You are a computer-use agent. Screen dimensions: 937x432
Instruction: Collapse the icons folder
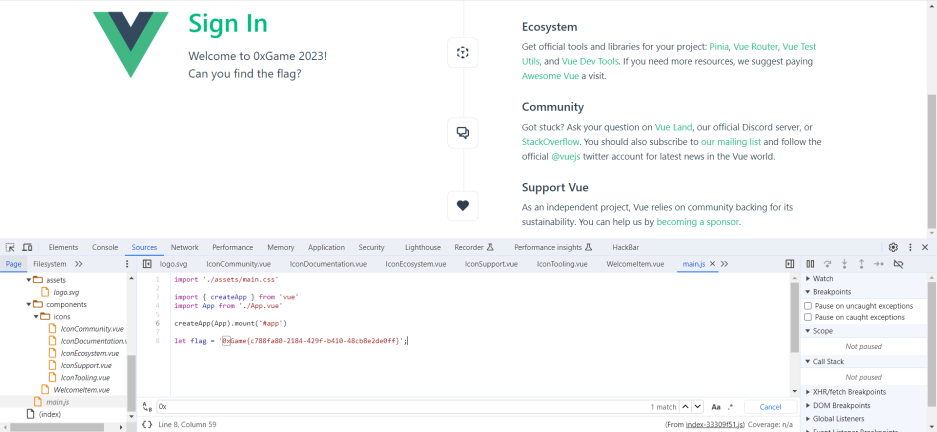(36, 316)
